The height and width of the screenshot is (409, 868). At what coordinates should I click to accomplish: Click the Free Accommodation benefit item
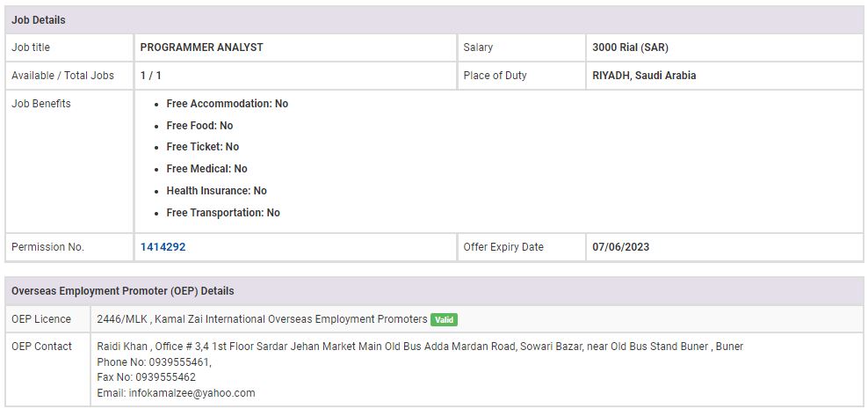[x=227, y=104]
